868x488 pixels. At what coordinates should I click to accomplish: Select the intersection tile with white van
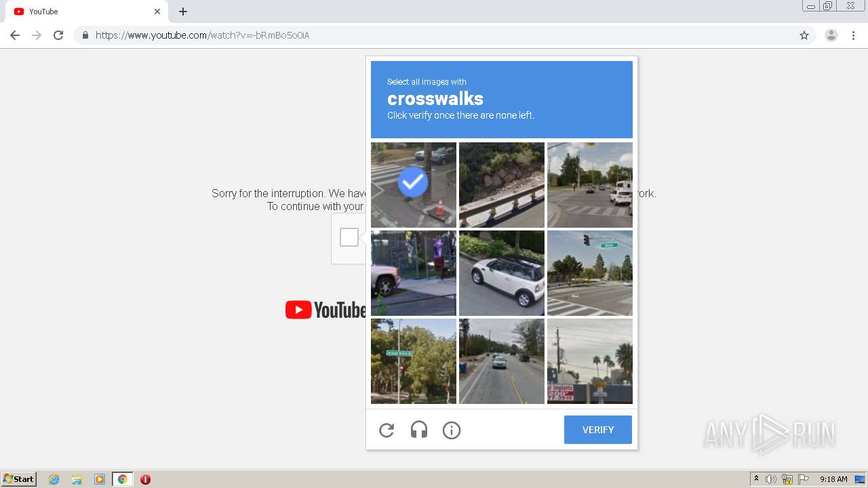point(590,185)
